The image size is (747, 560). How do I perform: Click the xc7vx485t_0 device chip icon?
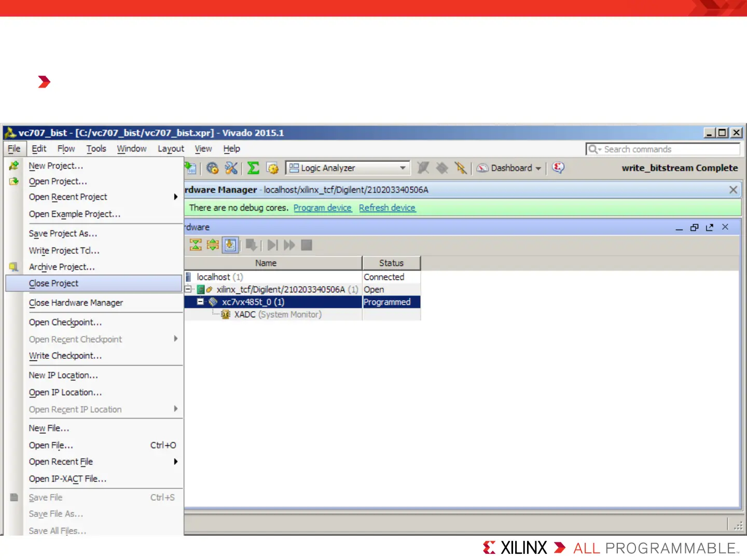click(213, 302)
